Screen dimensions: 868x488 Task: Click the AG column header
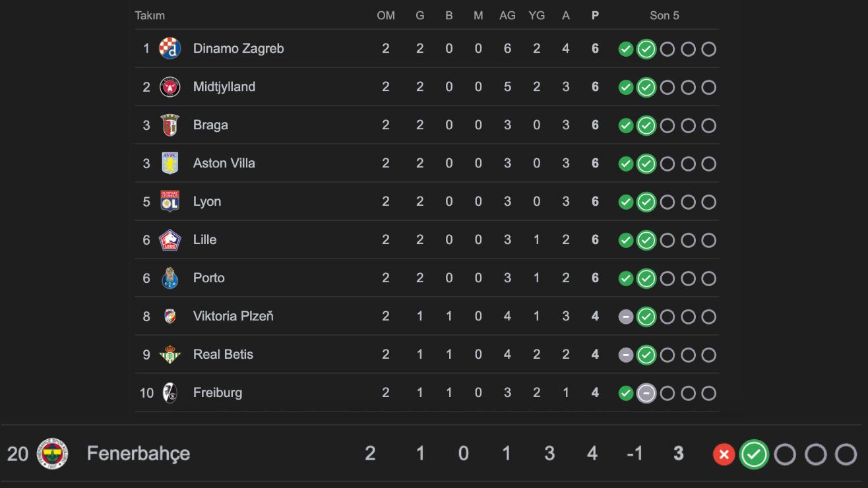(x=507, y=16)
